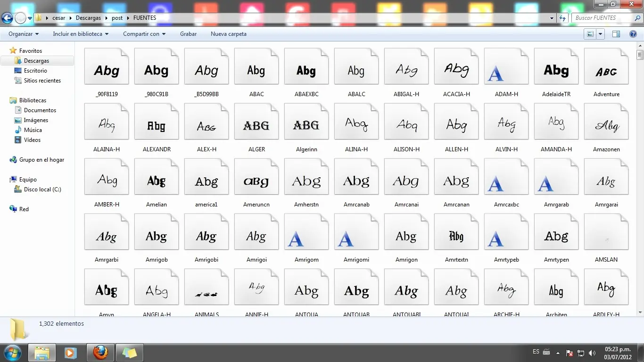Viewport: 644px width, 362px height.
Task: Click the Amrgarab font file icon
Action: click(556, 177)
